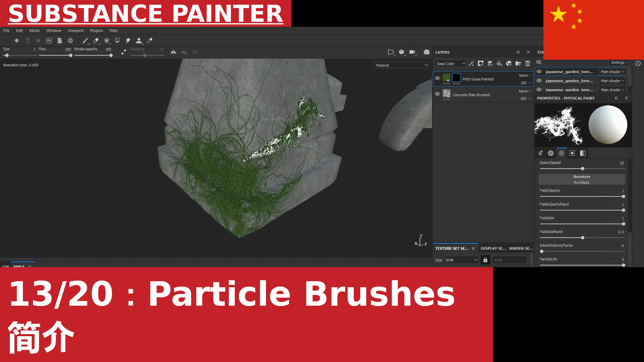Open the Plugins menu
This screenshot has height=362, width=644.
pyautogui.click(x=97, y=31)
